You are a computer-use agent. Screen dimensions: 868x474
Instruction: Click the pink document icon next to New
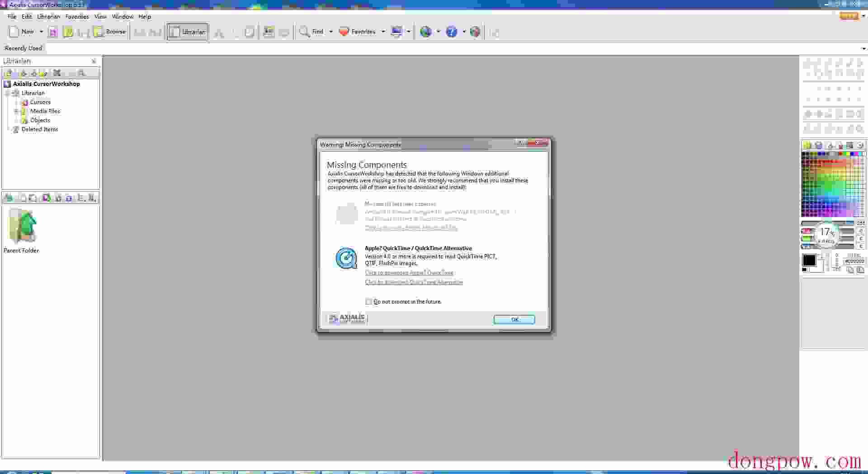(x=53, y=32)
